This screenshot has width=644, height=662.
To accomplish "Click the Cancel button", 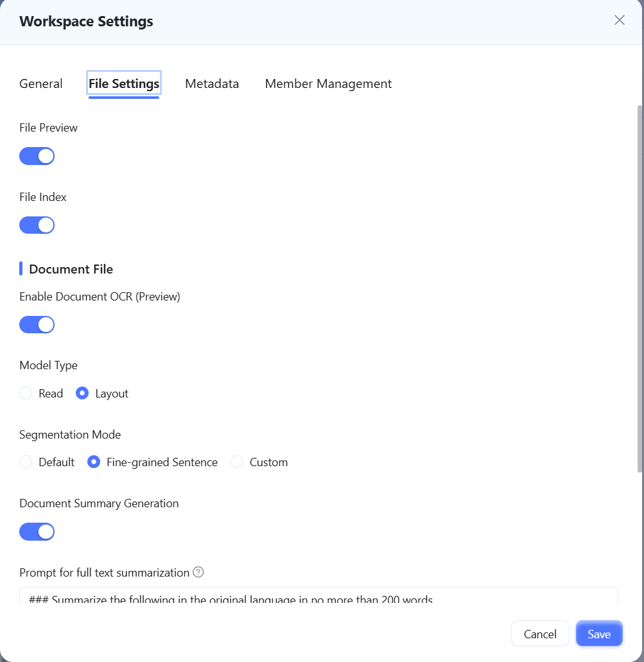I will point(540,633).
